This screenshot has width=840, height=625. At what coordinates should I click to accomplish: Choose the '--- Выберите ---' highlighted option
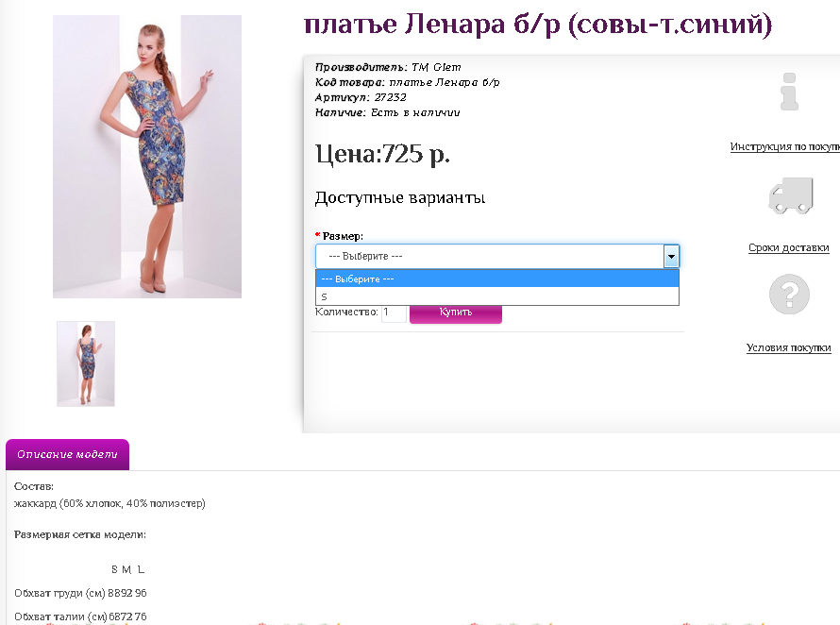click(x=497, y=279)
